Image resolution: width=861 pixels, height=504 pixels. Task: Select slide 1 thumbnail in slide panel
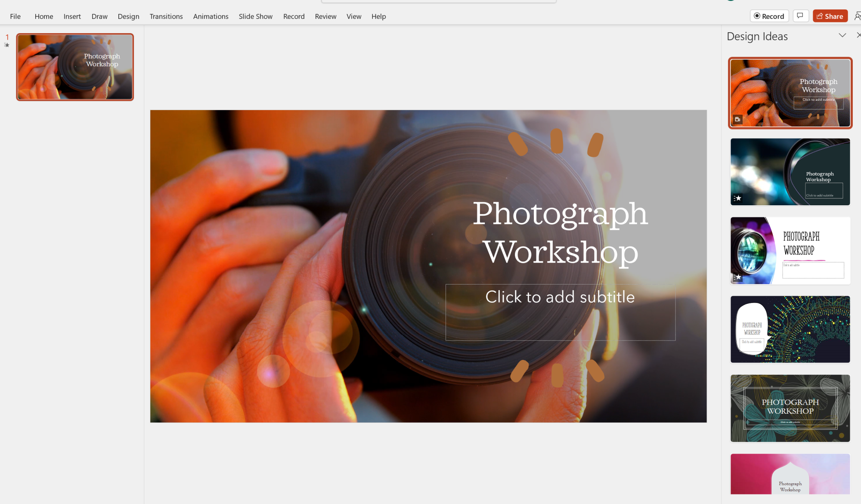pos(75,67)
